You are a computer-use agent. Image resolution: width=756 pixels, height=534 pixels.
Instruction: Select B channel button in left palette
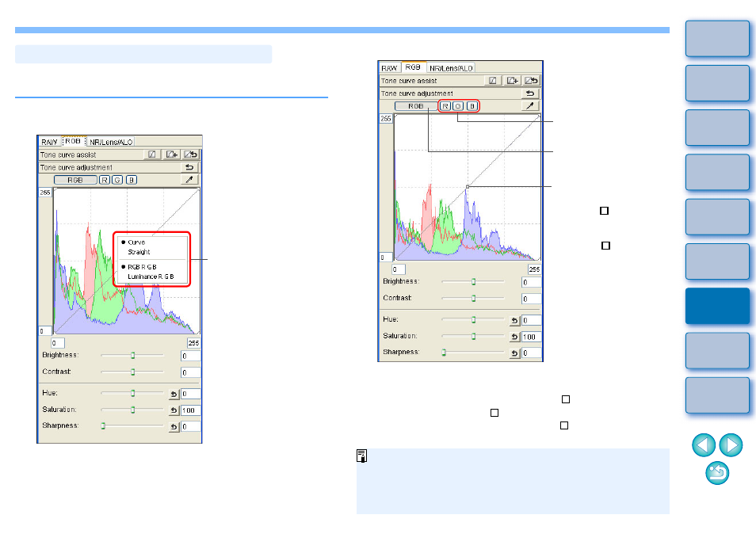pyautogui.click(x=131, y=180)
